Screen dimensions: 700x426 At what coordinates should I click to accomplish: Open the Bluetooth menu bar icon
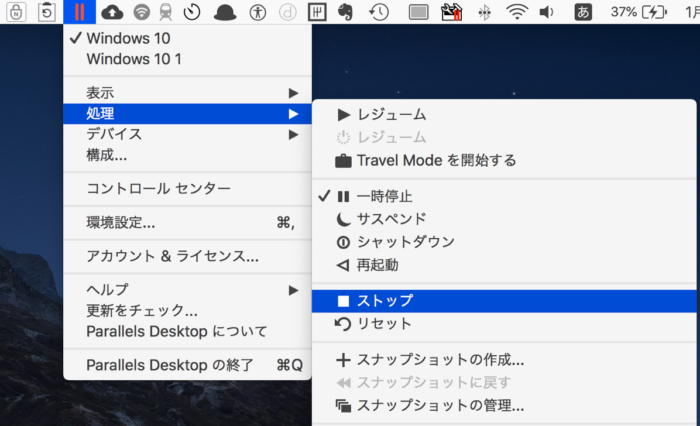point(484,13)
